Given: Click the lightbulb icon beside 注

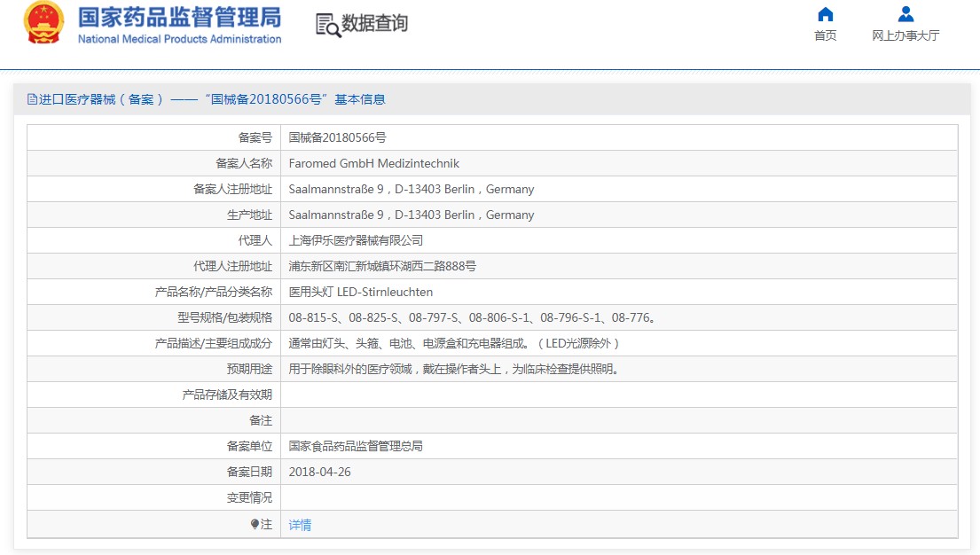Looking at the screenshot, I should (x=255, y=524).
